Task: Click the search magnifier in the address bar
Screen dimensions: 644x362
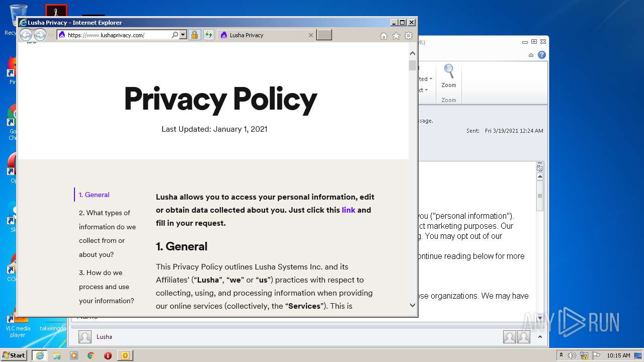Action: (175, 35)
